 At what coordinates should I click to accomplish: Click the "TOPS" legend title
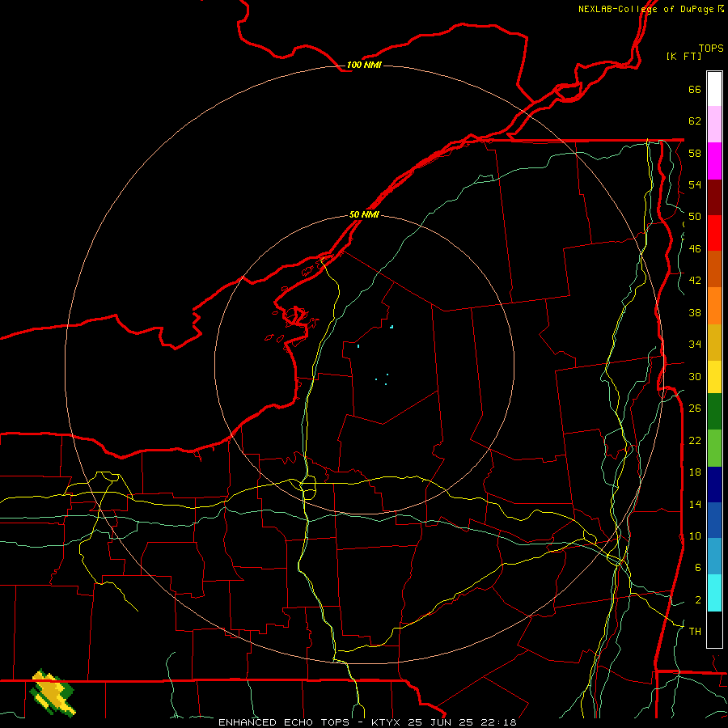pyautogui.click(x=711, y=48)
